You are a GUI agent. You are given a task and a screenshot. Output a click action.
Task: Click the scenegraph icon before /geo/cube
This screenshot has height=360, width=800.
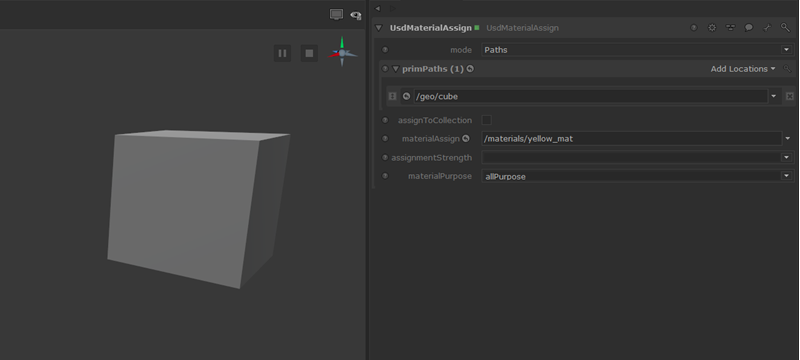406,96
